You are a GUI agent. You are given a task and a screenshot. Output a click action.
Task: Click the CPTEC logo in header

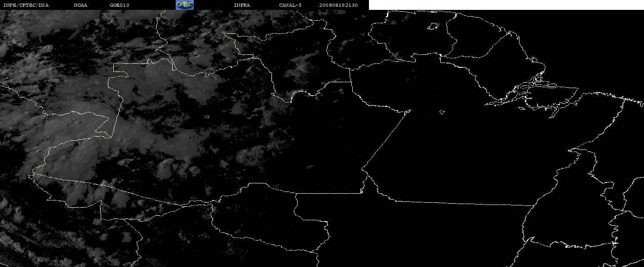pyautogui.click(x=184, y=5)
